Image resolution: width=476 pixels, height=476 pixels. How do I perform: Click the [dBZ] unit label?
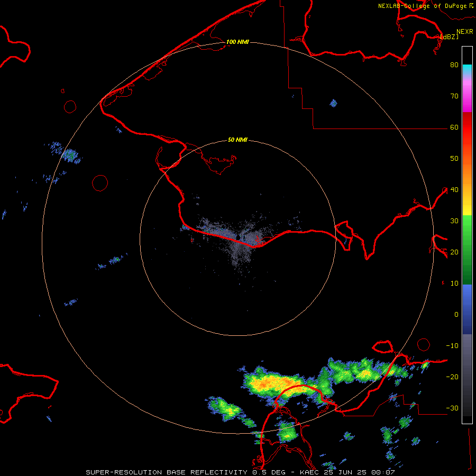click(x=450, y=36)
